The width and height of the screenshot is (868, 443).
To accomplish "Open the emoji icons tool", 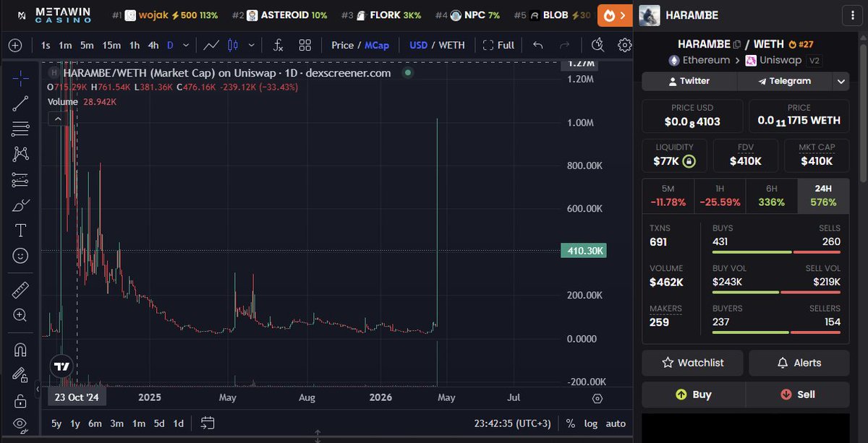I will (x=20, y=256).
